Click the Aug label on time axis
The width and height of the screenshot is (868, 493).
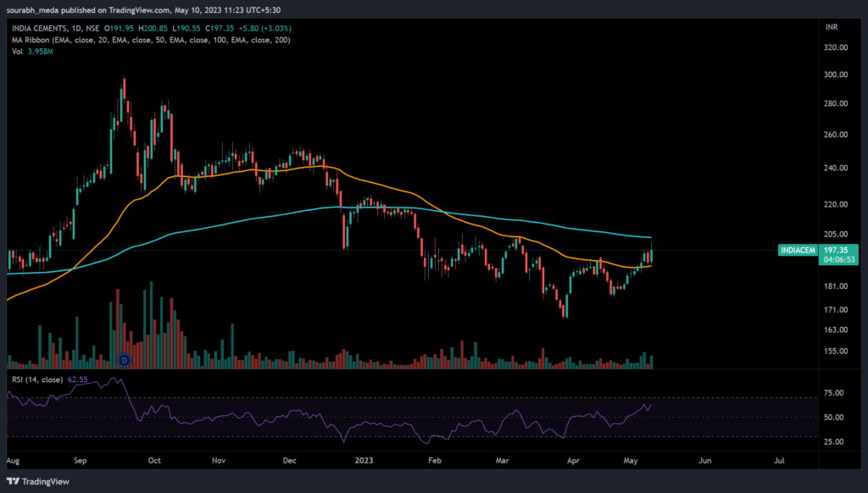(x=13, y=460)
